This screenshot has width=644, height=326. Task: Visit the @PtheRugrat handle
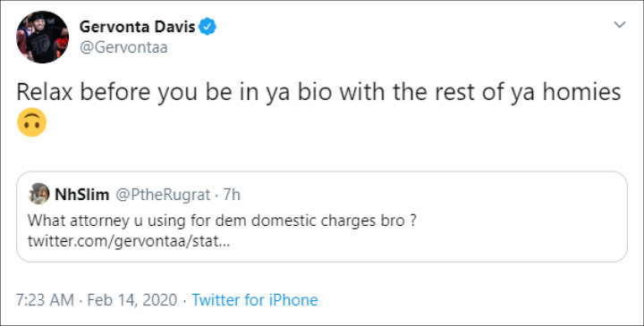coord(163,195)
